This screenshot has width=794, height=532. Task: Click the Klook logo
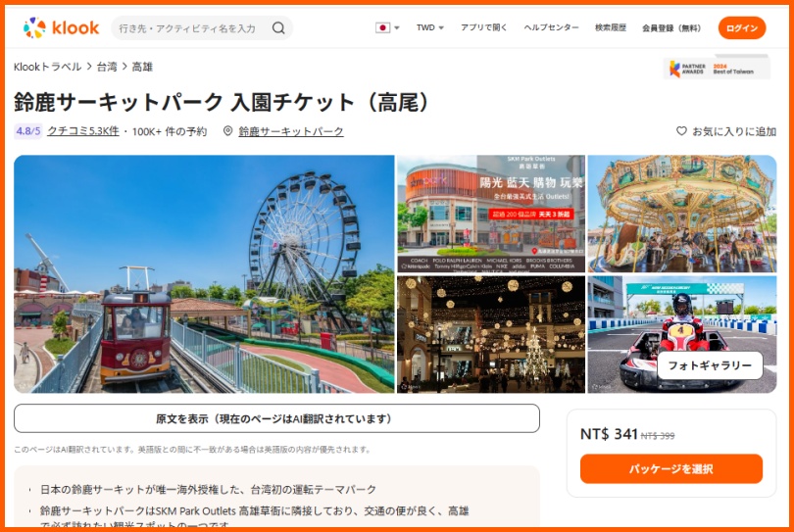62,27
